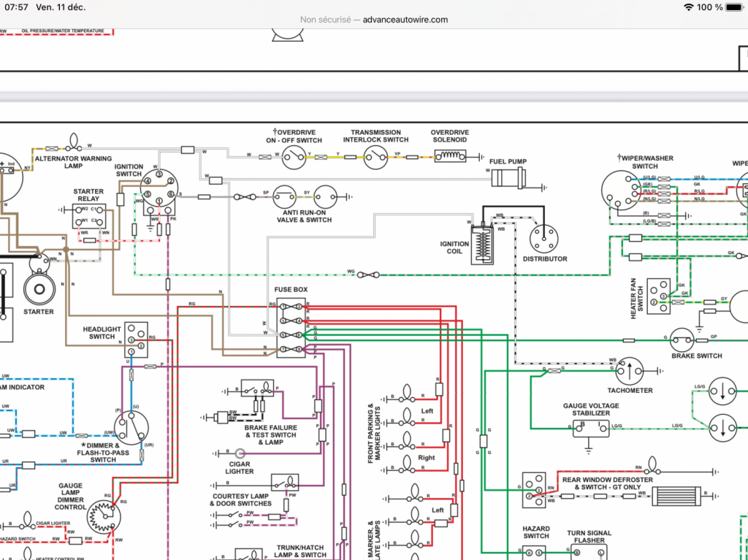Screen dimensions: 748x560
Task: Select the anti run-on switch circle marked SP
Action: pyautogui.click(x=284, y=196)
